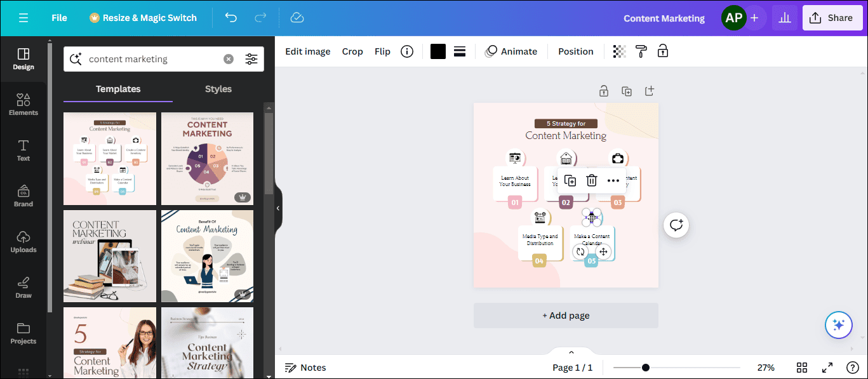Open the File menu
Viewport: 868px width, 379px height.
59,18
